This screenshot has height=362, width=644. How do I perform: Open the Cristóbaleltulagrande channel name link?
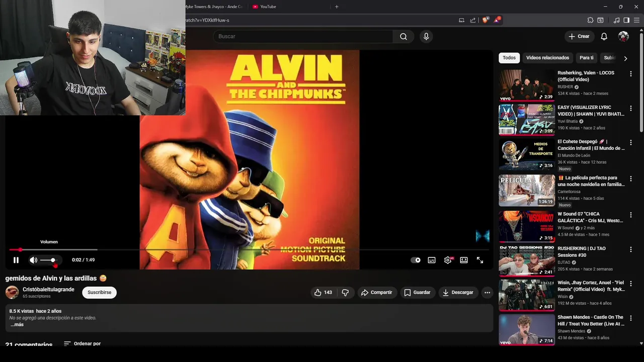pos(48,290)
